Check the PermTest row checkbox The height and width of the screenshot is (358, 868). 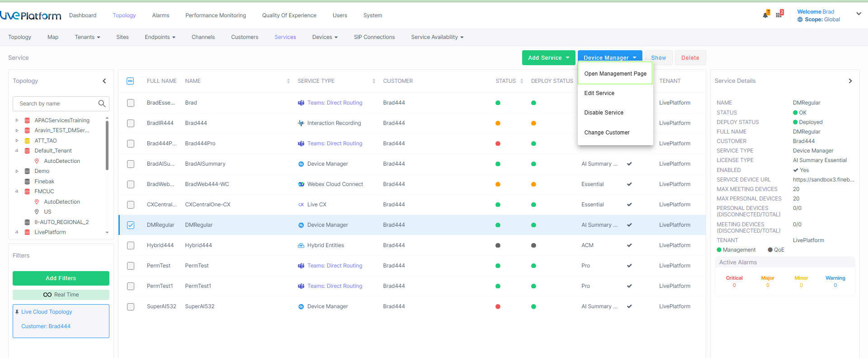pyautogui.click(x=131, y=266)
